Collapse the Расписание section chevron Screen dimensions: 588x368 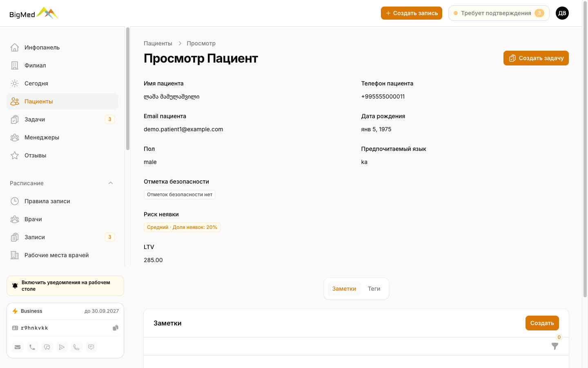tap(111, 183)
